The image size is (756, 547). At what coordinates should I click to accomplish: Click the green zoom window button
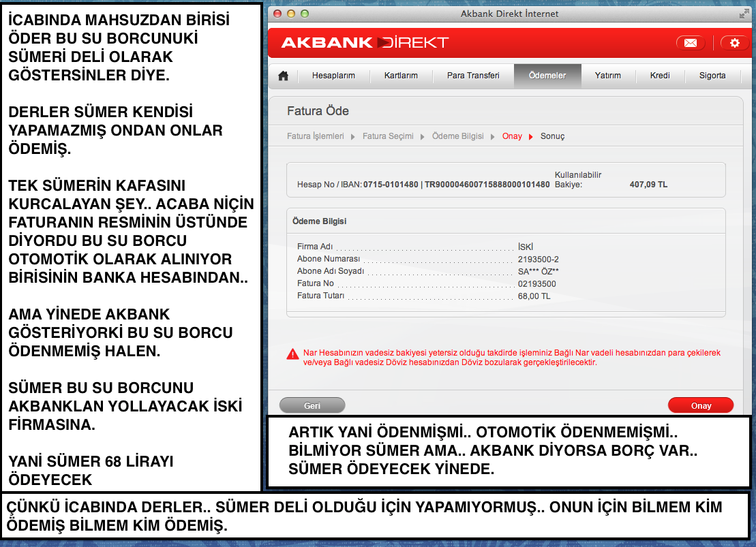(x=305, y=14)
